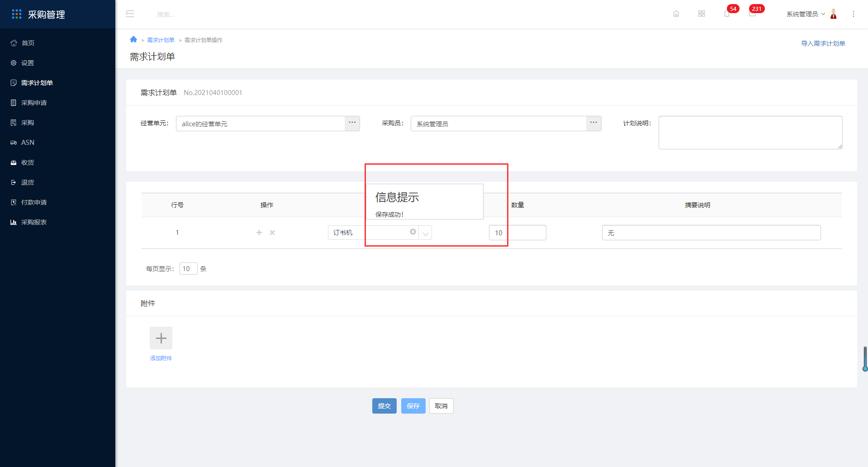The image size is (868, 467).
Task: Click the 数量 field containing 10
Action: click(x=517, y=233)
